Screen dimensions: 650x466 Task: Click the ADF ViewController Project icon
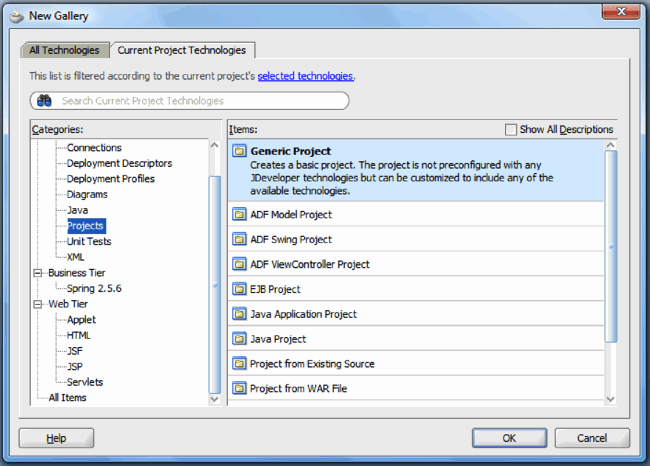(239, 264)
